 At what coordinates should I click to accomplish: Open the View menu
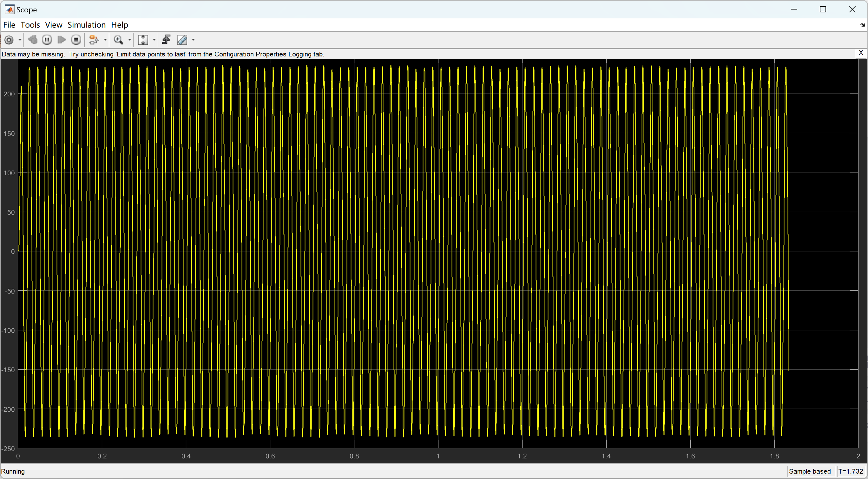point(53,25)
